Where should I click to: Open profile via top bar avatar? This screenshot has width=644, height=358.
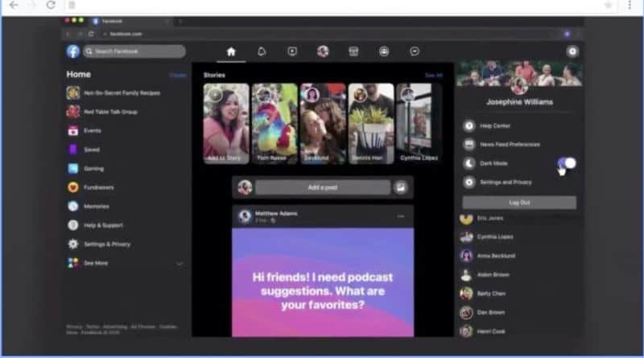[x=323, y=51]
